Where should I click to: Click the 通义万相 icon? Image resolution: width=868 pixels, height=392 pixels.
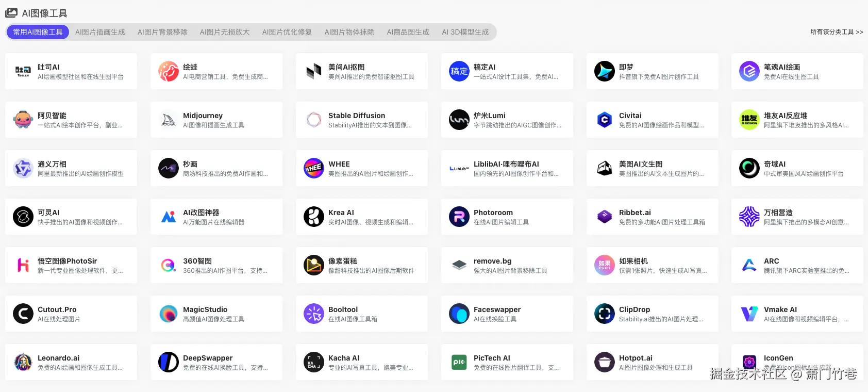point(23,168)
